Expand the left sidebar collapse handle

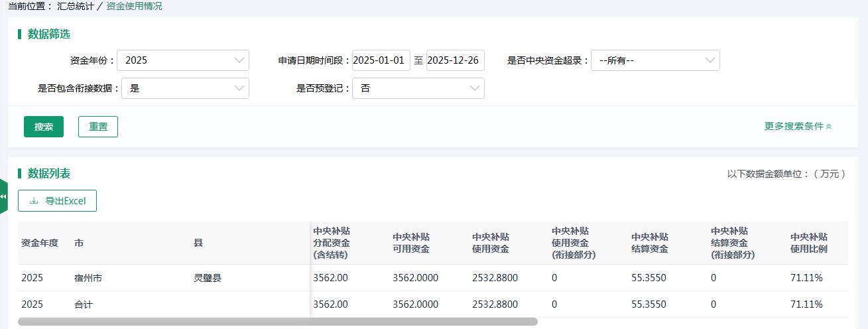[3, 196]
